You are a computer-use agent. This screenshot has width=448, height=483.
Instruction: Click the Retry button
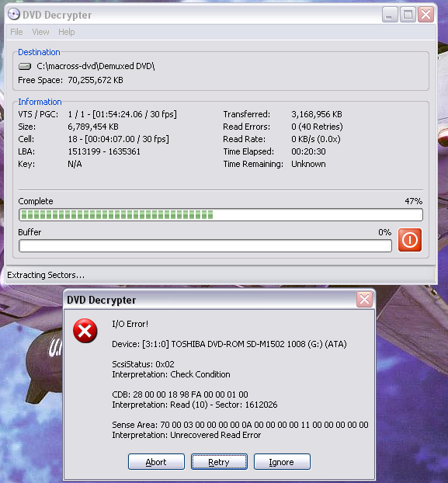coord(219,462)
